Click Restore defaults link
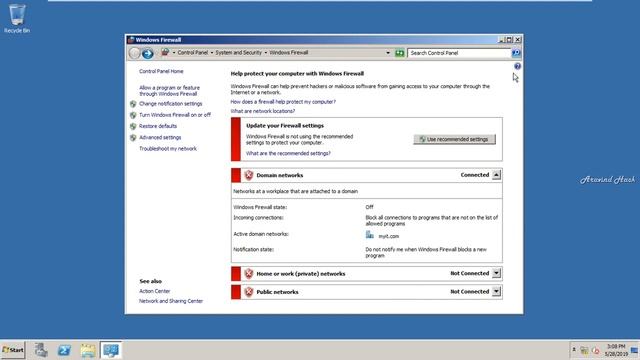640x360 pixels. (x=158, y=126)
